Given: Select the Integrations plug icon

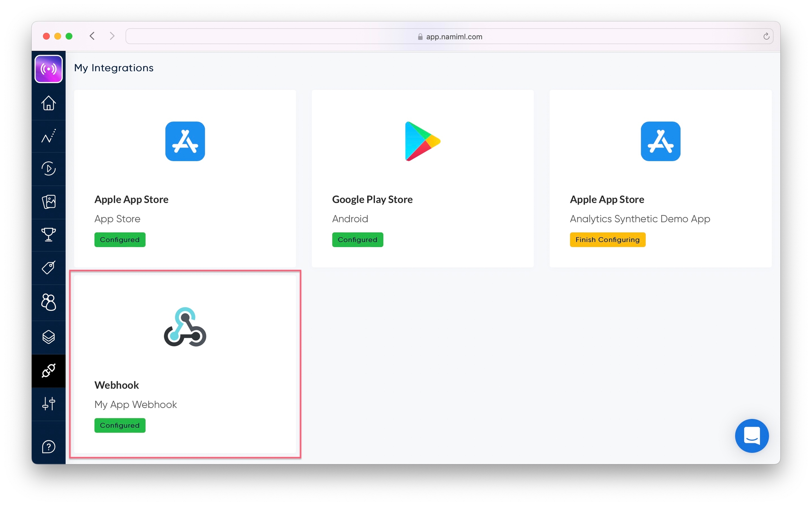Looking at the screenshot, I should (x=49, y=371).
